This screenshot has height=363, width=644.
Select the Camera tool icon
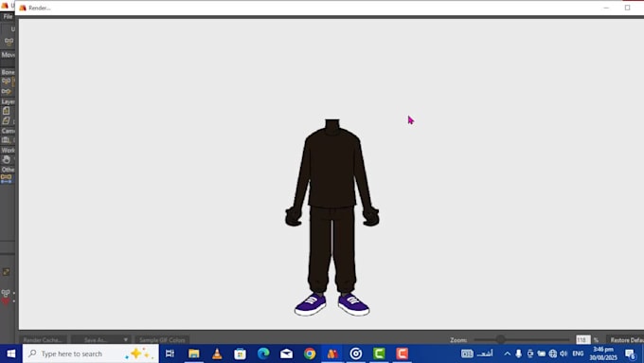click(x=6, y=140)
